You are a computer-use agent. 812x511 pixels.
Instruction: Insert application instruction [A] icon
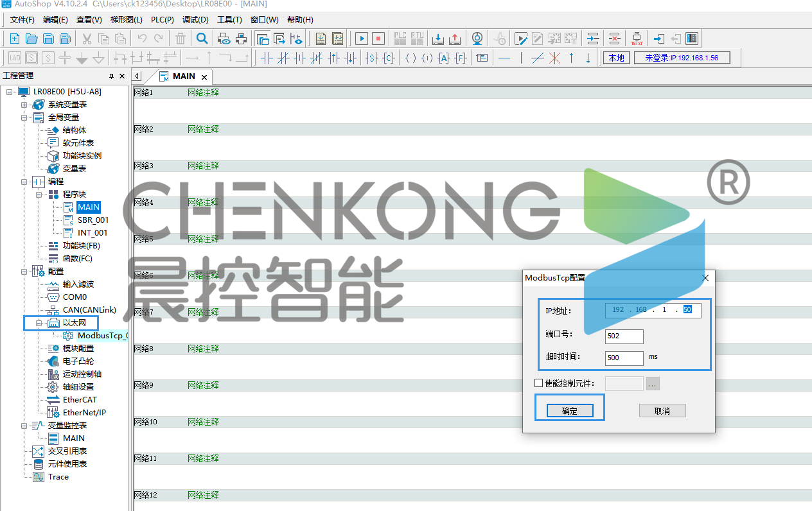(x=444, y=58)
